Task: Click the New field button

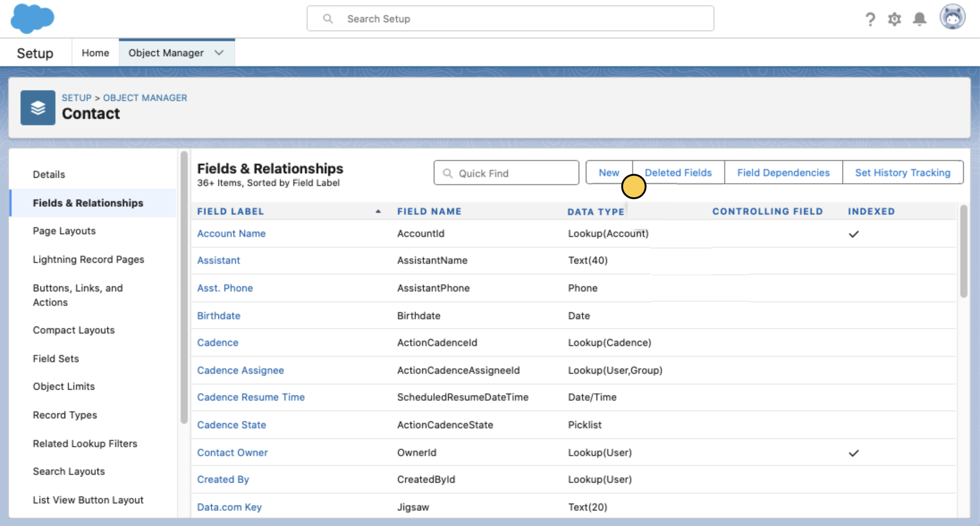Action: 609,172
